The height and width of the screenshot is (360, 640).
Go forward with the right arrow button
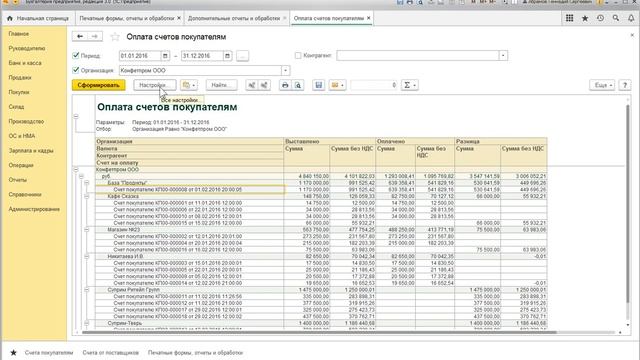(95, 37)
